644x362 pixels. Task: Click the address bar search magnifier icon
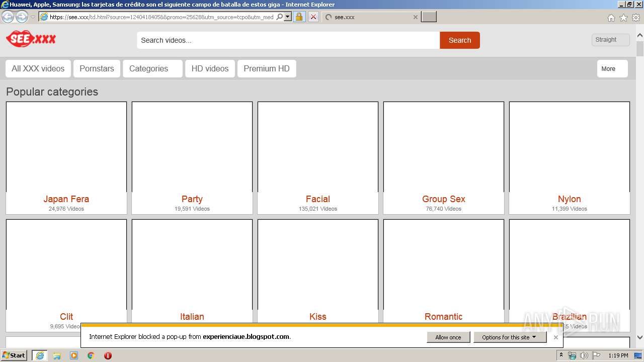tap(280, 17)
